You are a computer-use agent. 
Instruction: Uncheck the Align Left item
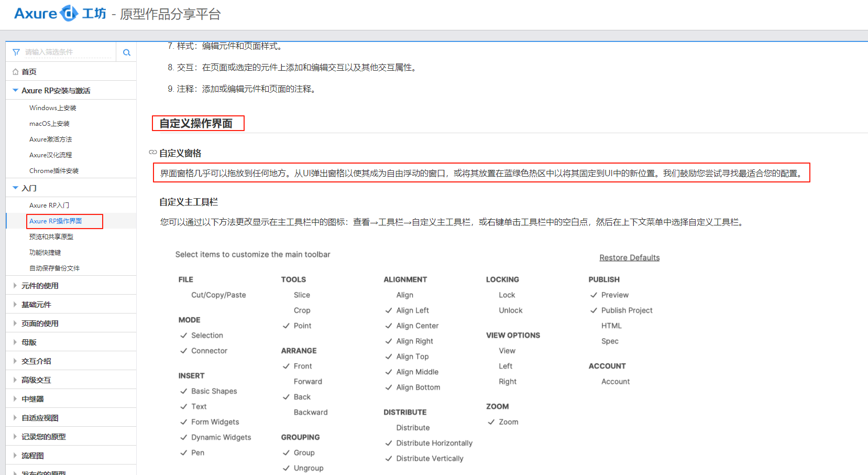(407, 310)
